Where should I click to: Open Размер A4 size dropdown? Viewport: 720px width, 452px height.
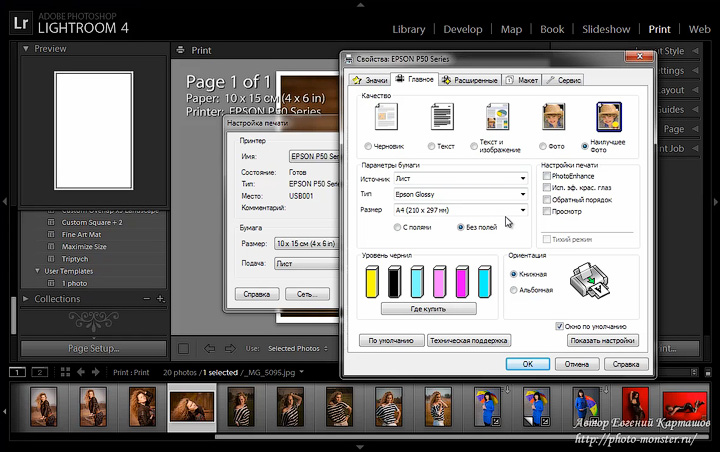pyautogui.click(x=461, y=210)
